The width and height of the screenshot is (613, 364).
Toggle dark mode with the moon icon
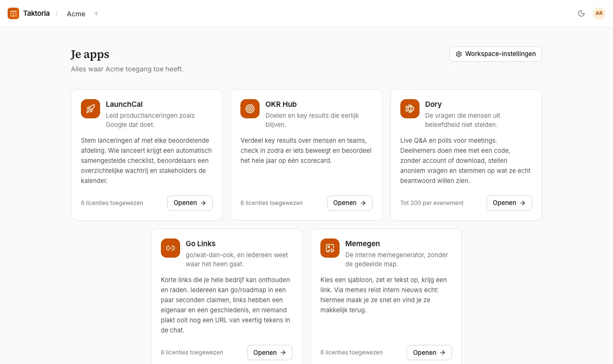pyautogui.click(x=581, y=13)
